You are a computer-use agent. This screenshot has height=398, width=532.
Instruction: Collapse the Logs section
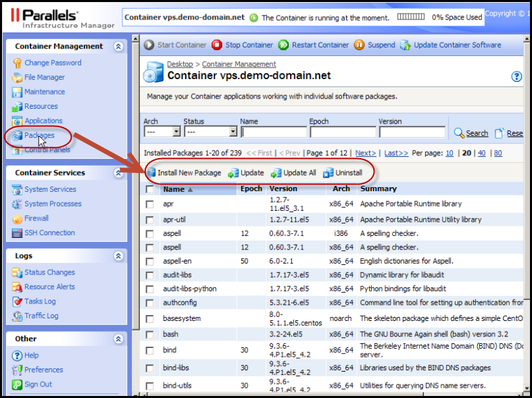118,256
